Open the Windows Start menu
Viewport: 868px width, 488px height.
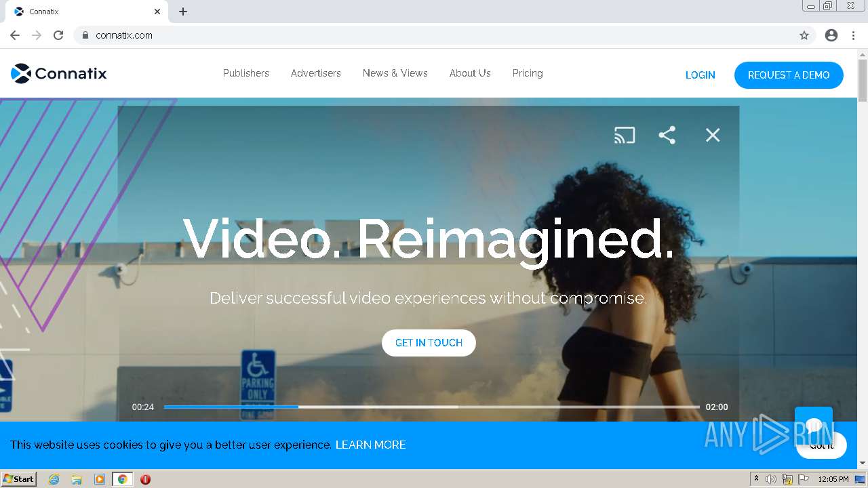pos(19,479)
